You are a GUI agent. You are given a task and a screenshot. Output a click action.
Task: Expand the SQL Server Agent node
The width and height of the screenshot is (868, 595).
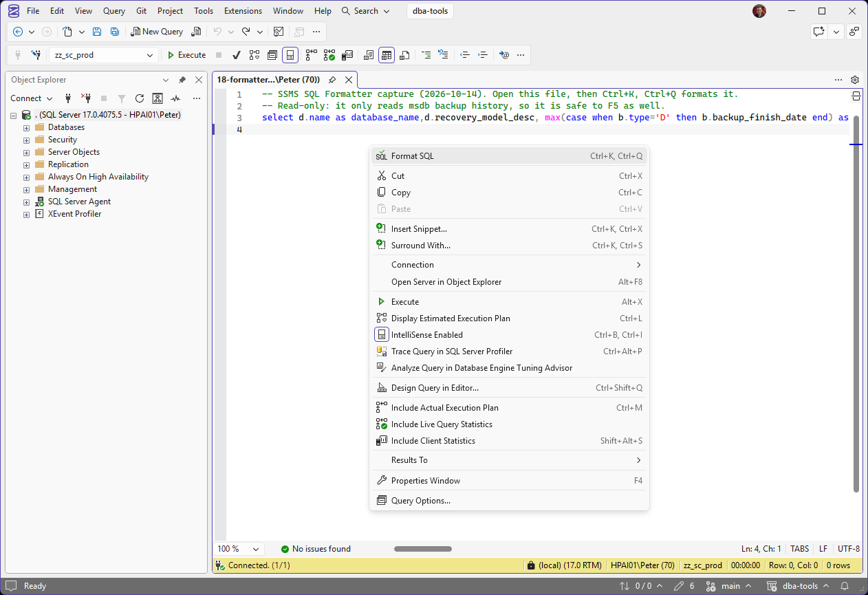(27, 202)
